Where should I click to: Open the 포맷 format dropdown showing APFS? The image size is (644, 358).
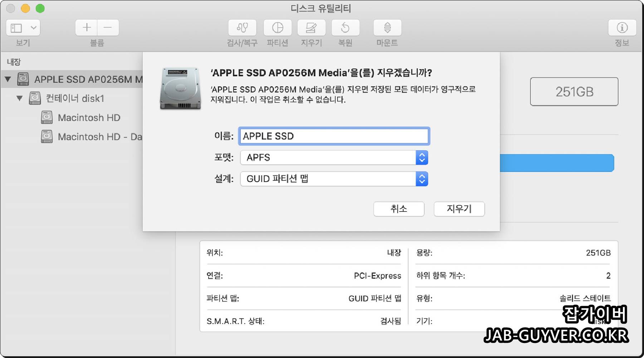coord(334,158)
